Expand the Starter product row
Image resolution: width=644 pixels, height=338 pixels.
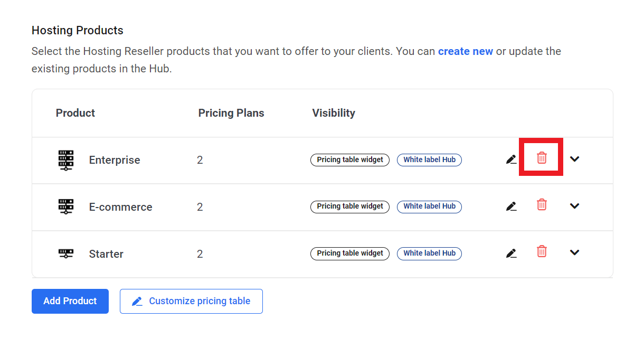(575, 252)
